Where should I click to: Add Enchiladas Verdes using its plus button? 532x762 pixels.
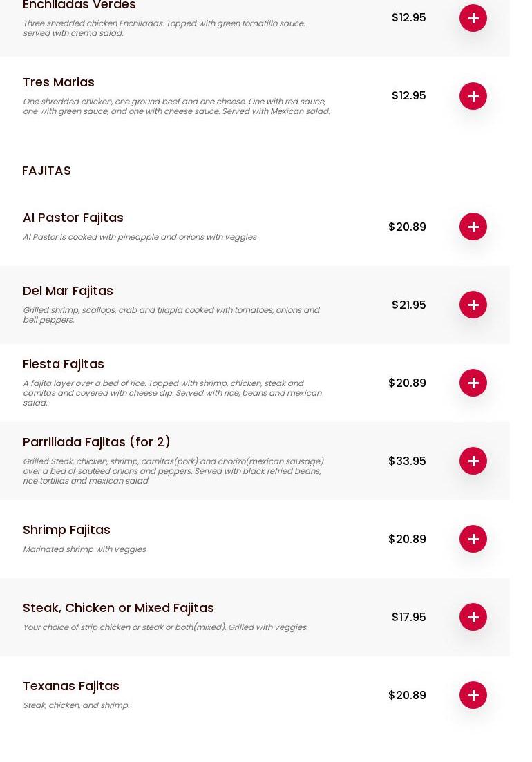point(473,18)
